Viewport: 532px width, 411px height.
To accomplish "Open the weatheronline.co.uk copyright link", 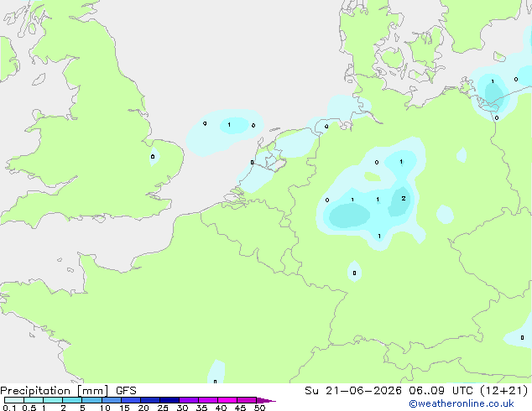I will pos(462,403).
